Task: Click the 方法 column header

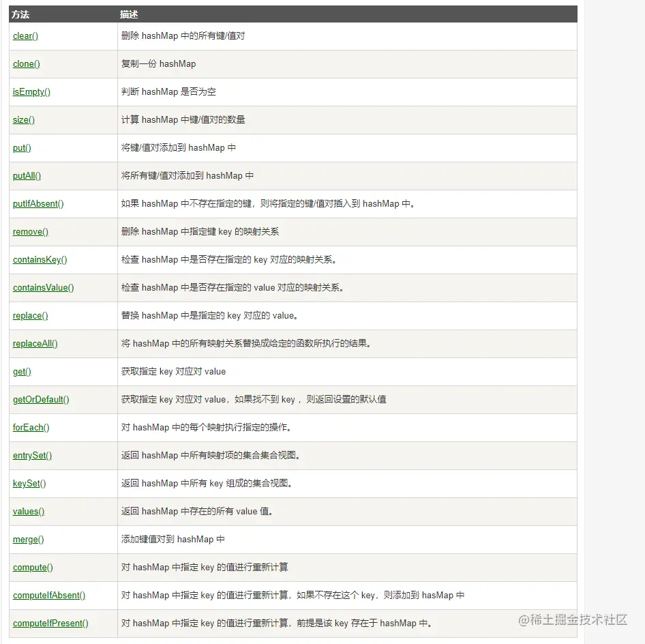Action: tap(20, 14)
